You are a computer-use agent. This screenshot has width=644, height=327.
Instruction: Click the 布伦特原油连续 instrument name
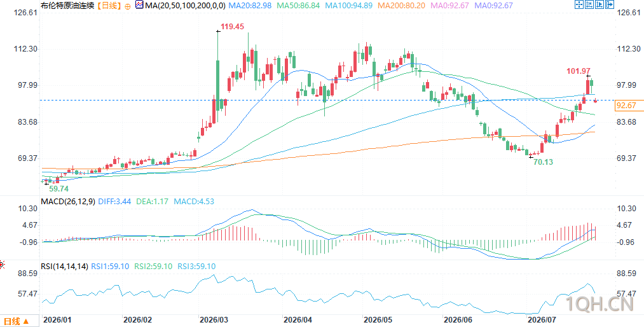click(x=68, y=6)
